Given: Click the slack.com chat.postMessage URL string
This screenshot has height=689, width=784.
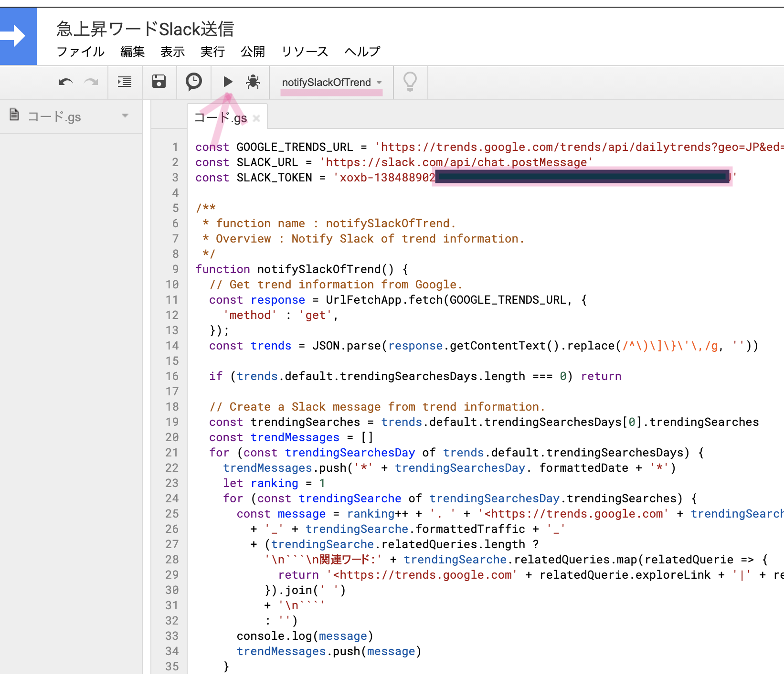Looking at the screenshot, I should click(x=456, y=162).
